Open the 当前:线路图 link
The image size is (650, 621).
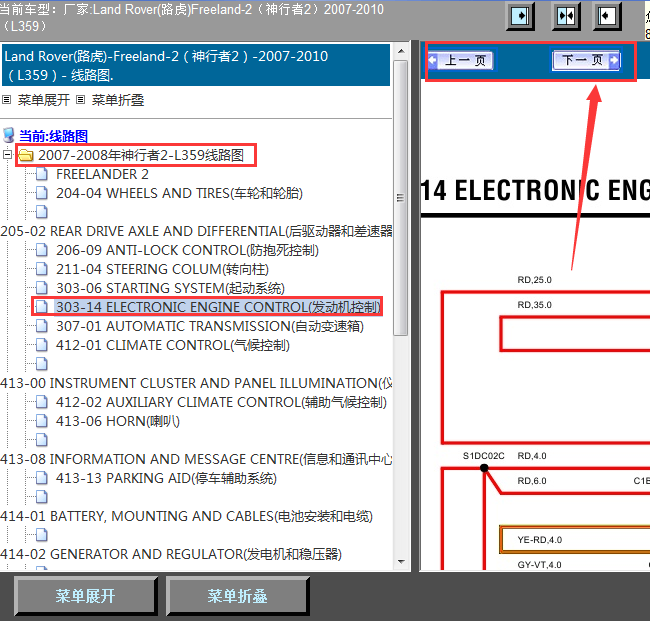tap(53, 136)
